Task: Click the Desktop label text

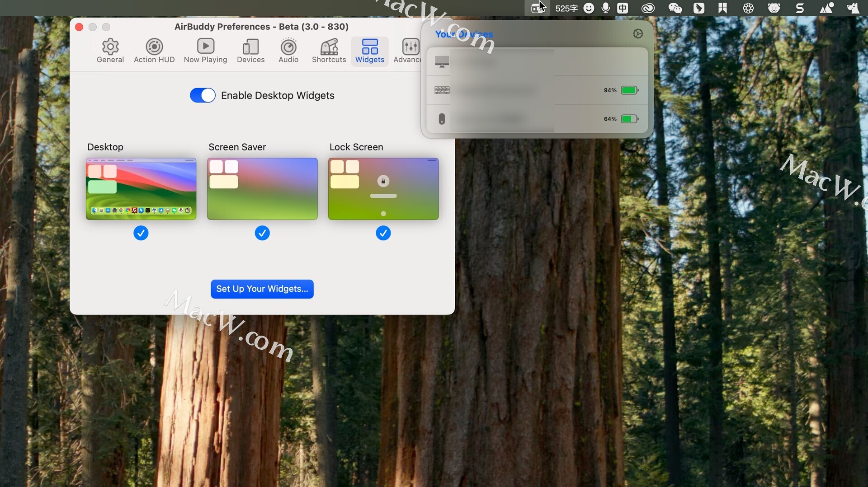Action: (105, 147)
